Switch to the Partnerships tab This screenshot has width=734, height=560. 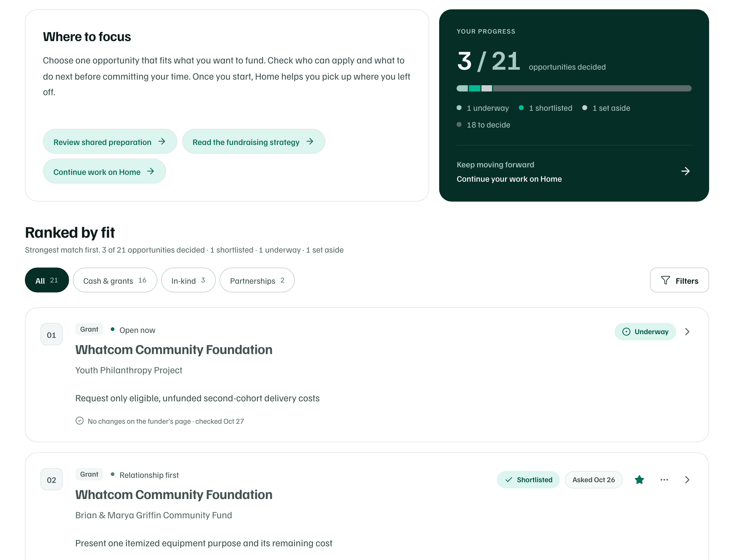click(257, 280)
